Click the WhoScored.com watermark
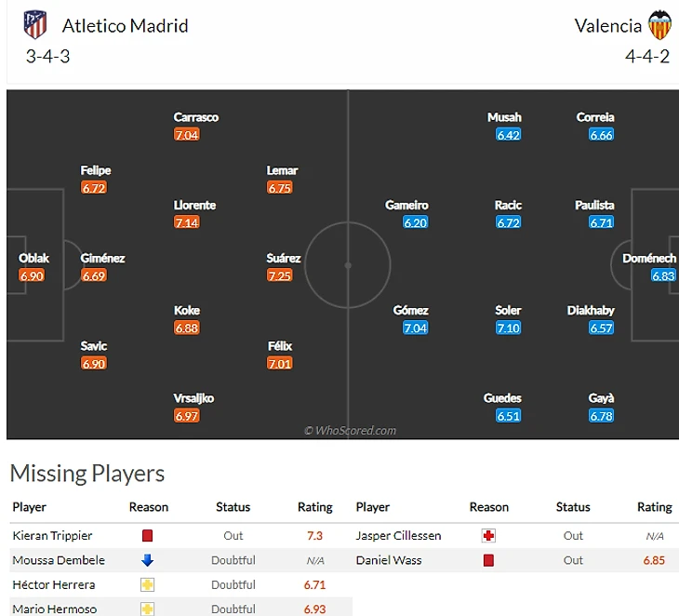This screenshot has width=679, height=616. click(350, 431)
